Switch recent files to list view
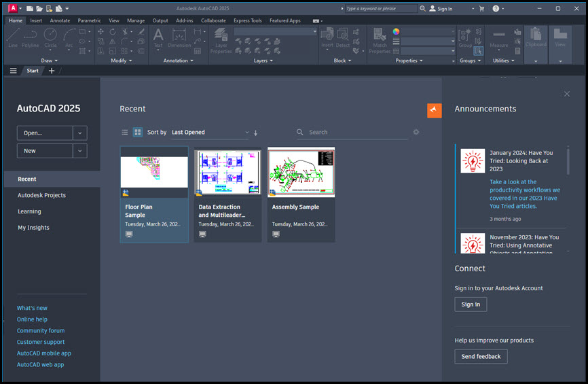 coord(125,132)
